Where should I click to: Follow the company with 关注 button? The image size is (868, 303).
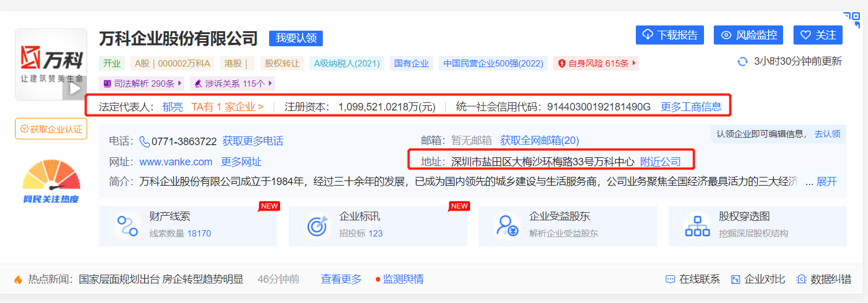point(818,35)
